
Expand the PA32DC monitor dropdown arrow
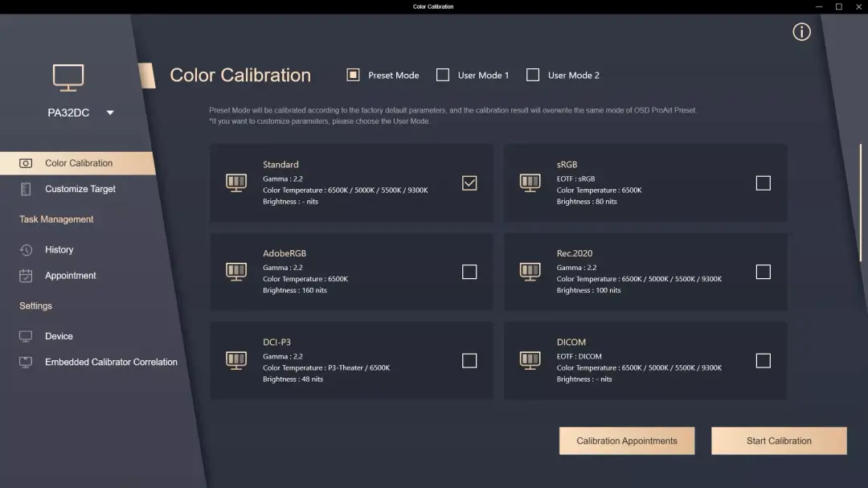pos(110,113)
